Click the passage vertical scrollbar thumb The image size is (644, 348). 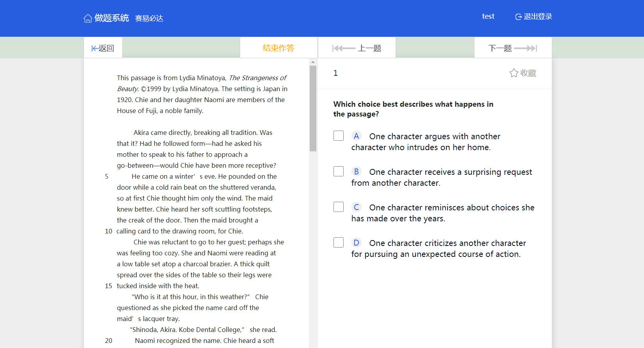(x=313, y=108)
